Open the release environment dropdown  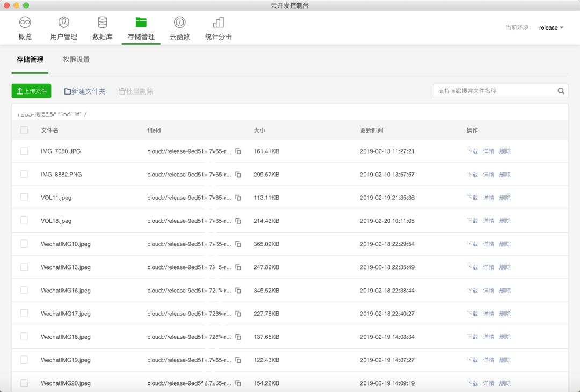(x=551, y=28)
